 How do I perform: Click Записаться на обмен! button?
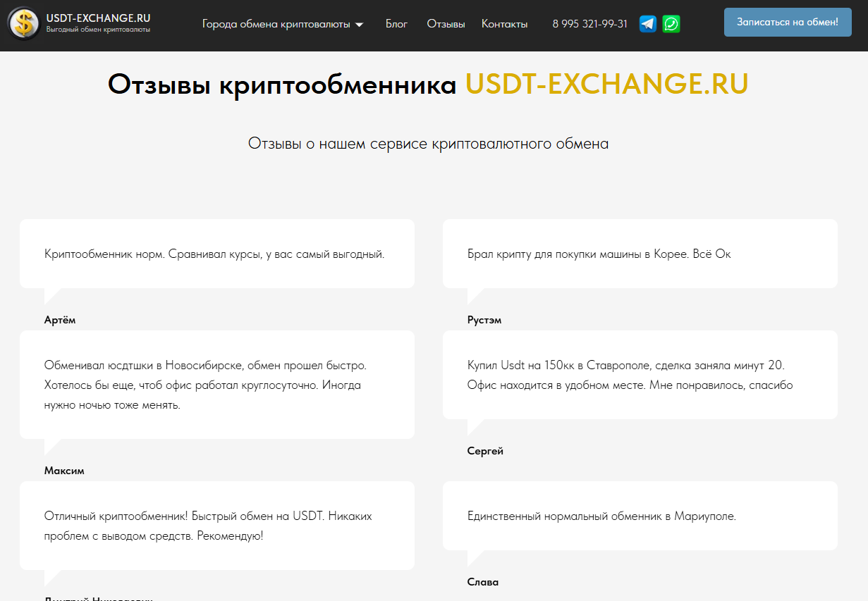point(788,22)
